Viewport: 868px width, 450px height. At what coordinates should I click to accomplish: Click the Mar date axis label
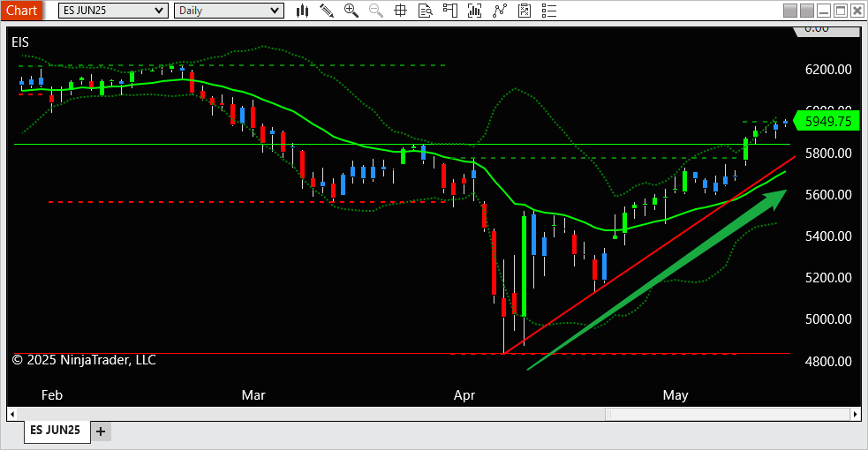point(253,395)
